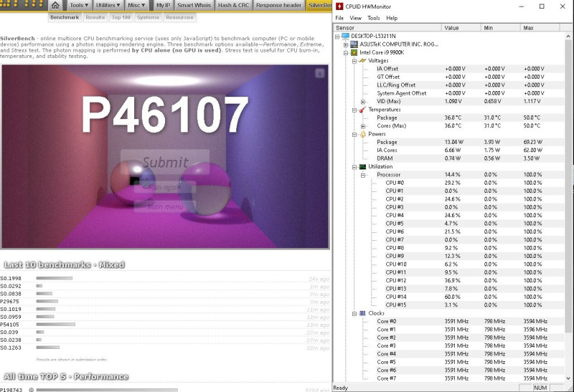Click HWMonitor scrollbar down arrow
This screenshot has height=392, width=574.
click(x=568, y=378)
